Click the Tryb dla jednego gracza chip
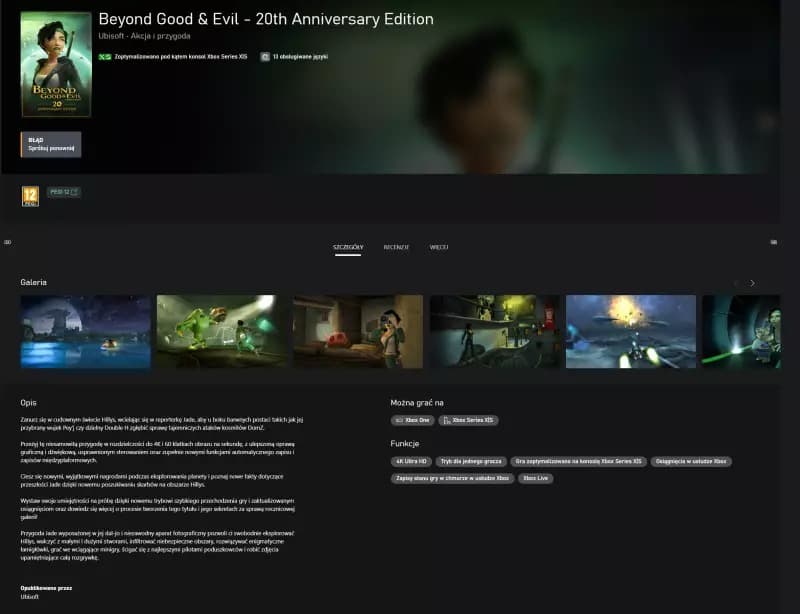The image size is (800, 614). (471, 461)
